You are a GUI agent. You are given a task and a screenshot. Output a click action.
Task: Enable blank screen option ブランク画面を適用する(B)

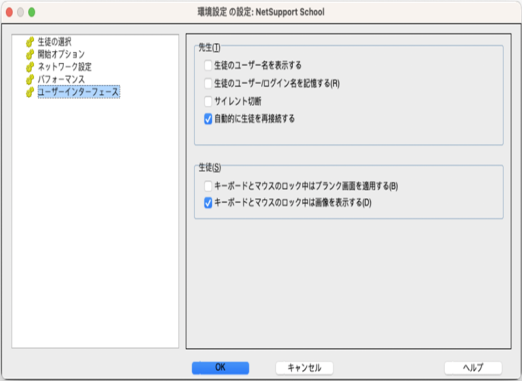pos(208,186)
